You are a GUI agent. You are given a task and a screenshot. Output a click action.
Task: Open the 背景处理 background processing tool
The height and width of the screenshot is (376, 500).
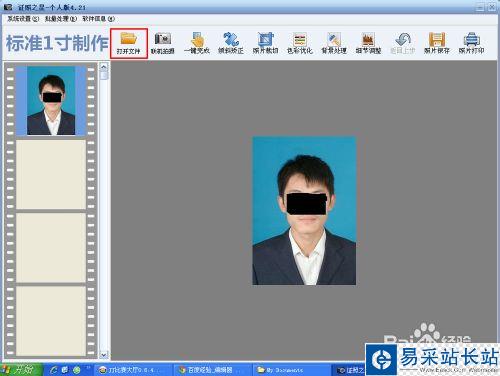pos(334,43)
